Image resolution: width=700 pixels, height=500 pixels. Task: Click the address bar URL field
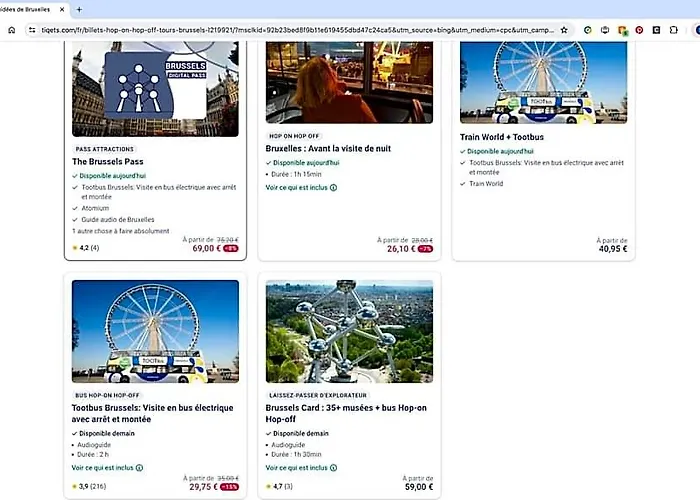[x=297, y=30]
